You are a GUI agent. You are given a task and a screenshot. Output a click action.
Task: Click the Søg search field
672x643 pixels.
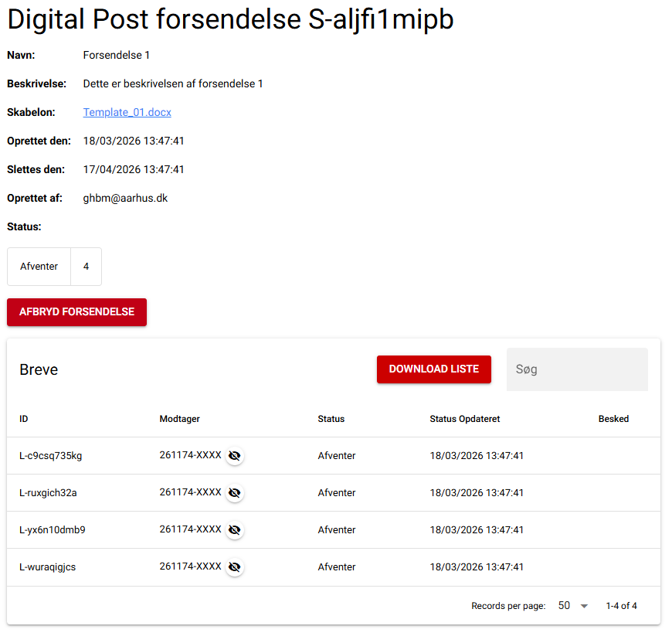point(577,369)
